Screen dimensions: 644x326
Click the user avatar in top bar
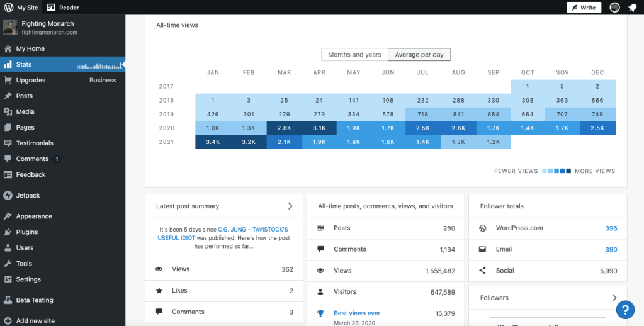(614, 8)
